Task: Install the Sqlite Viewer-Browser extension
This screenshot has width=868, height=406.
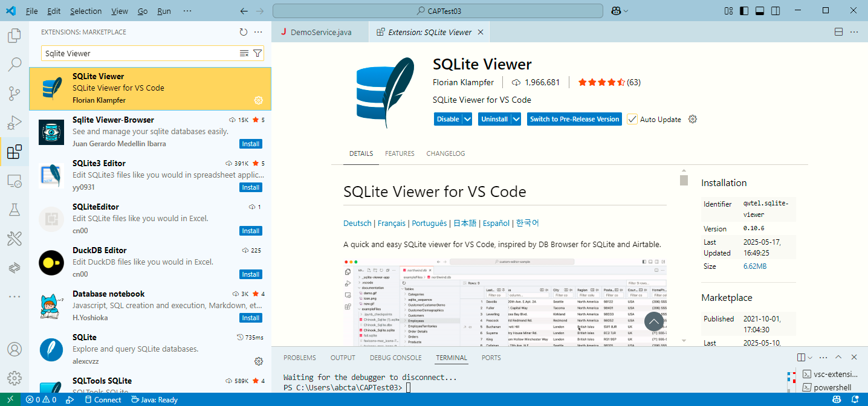Action: coord(251,144)
